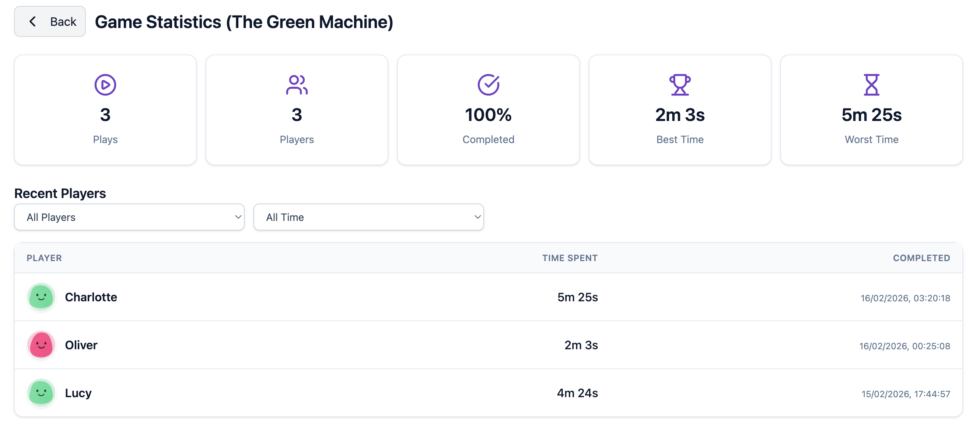This screenshot has height=430, width=980.
Task: Click the chevron on the All Players selector
Action: click(x=238, y=217)
